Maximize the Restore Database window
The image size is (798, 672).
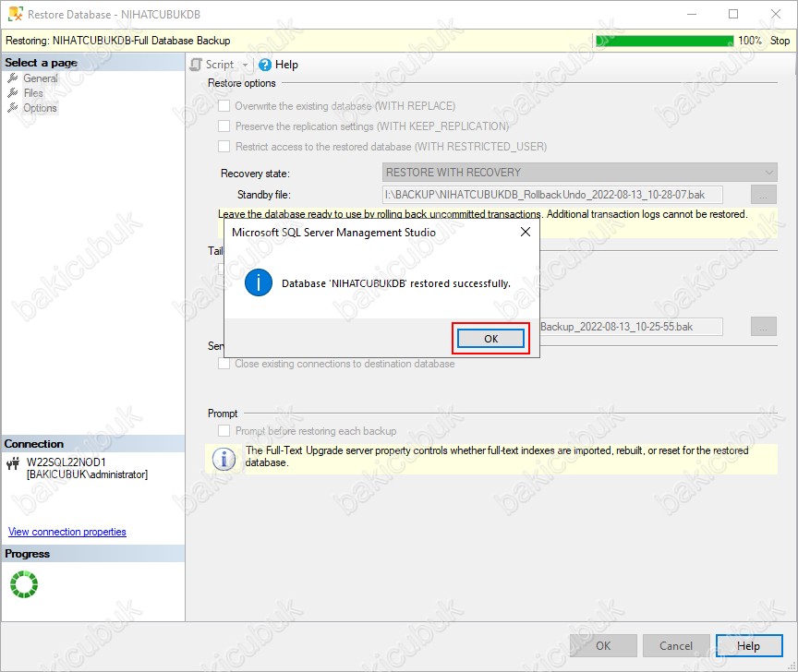pos(733,14)
